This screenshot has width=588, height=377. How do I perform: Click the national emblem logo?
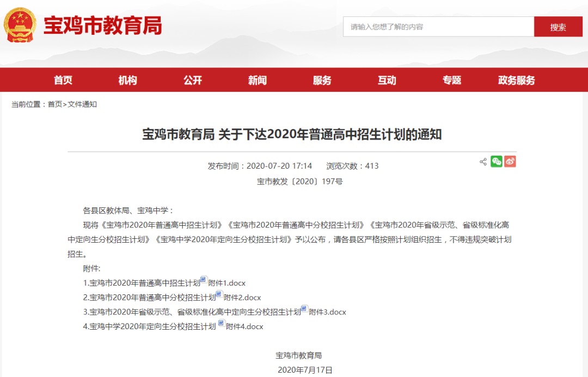(20, 25)
